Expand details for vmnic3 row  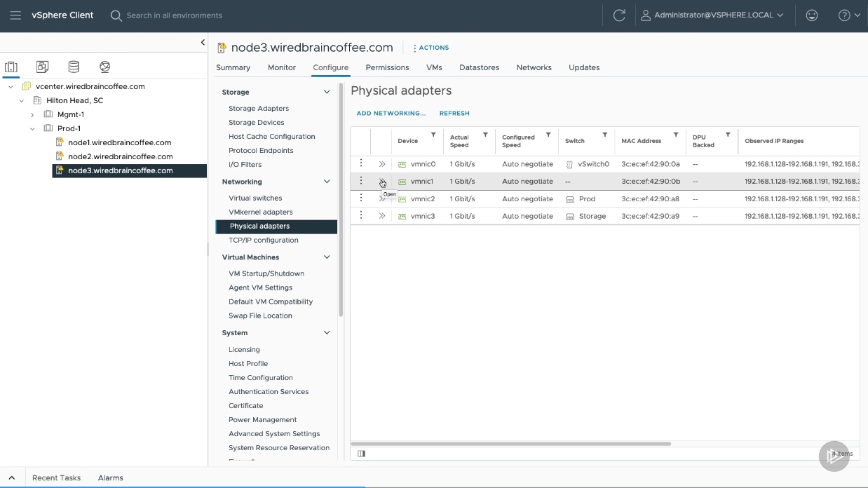click(382, 216)
